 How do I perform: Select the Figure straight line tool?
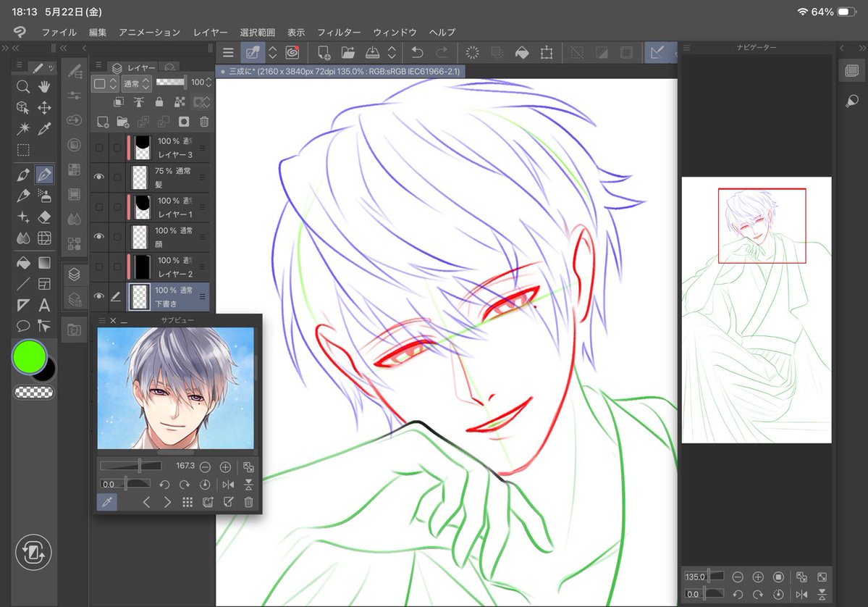coord(22,284)
